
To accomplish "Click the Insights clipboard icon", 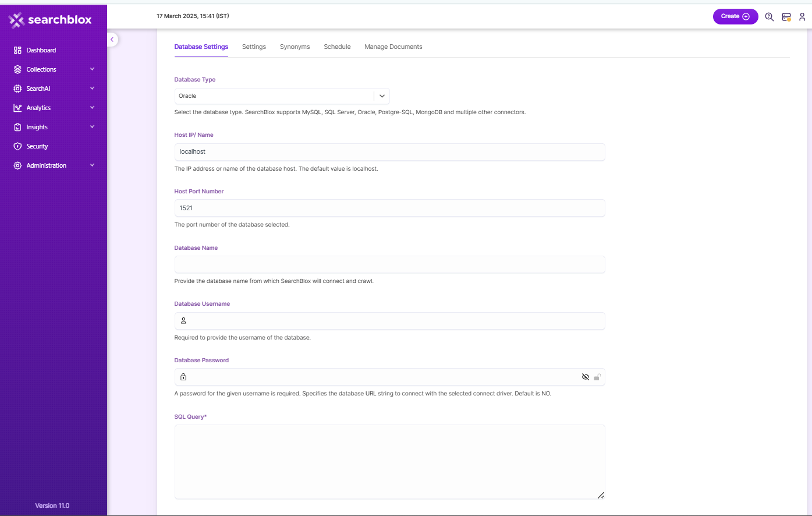I will tap(17, 127).
